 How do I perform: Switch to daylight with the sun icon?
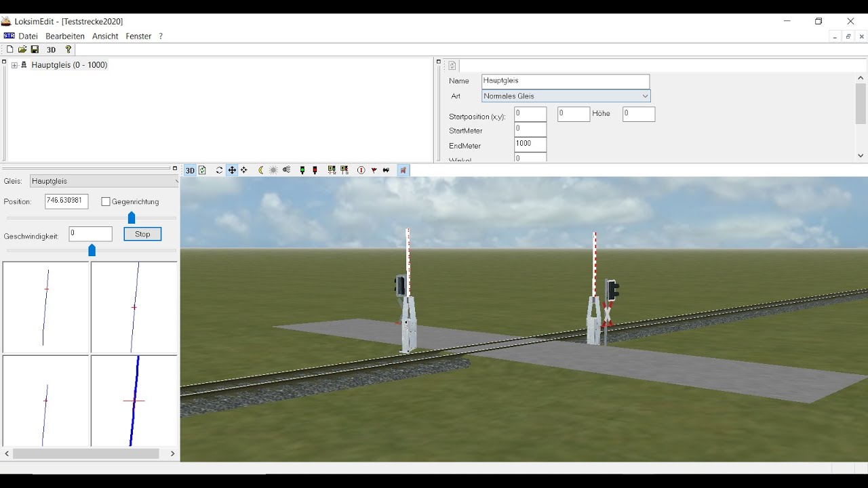[273, 170]
